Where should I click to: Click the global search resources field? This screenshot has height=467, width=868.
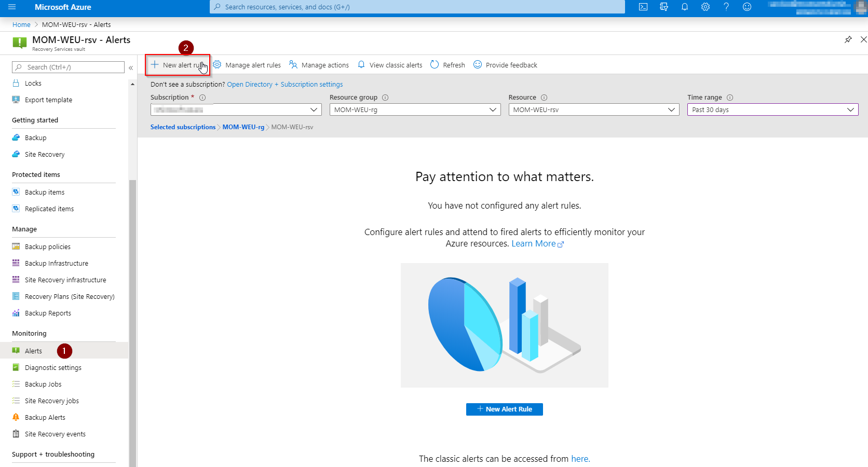(x=417, y=7)
